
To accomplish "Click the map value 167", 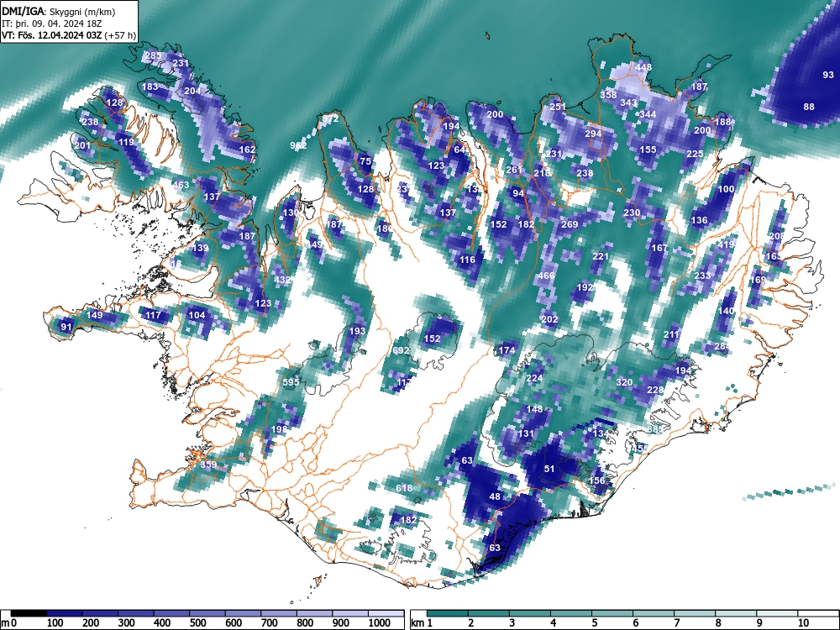I will (x=659, y=248).
